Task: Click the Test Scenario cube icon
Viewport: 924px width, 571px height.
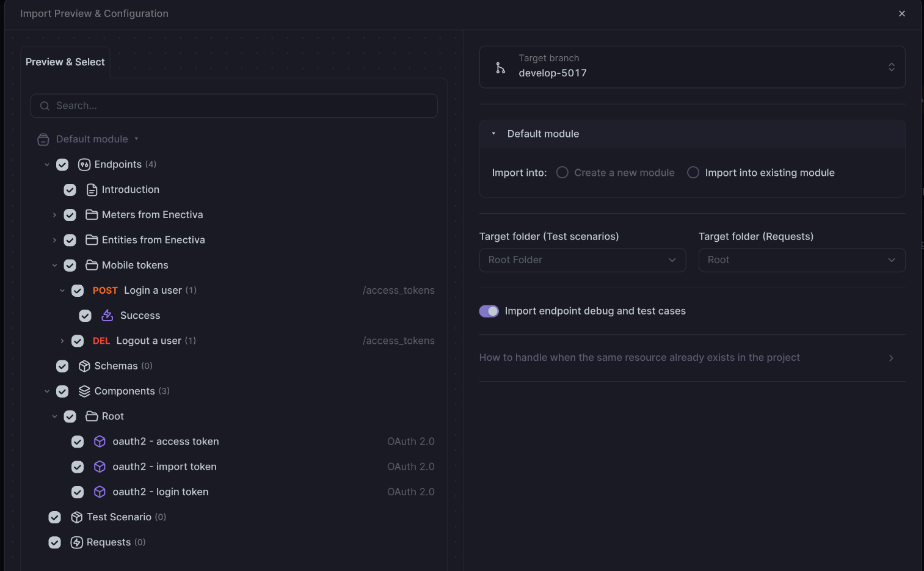Action: tap(76, 517)
